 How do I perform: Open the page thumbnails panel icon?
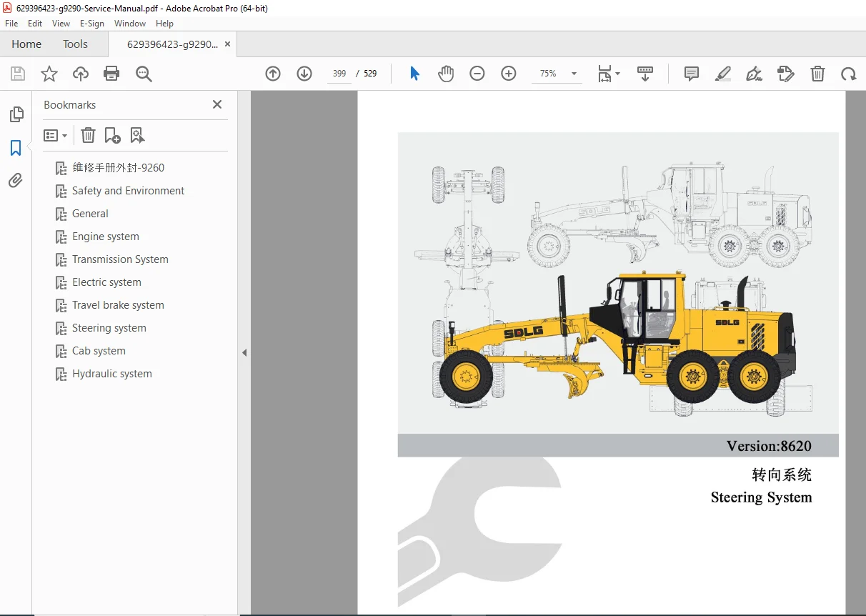click(16, 114)
